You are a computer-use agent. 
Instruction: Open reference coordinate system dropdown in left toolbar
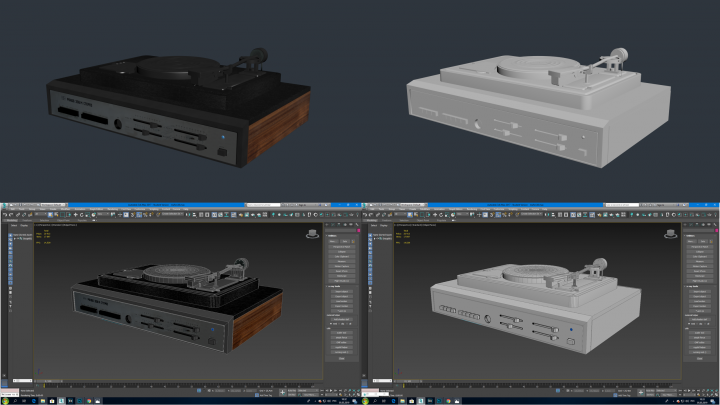(103, 214)
